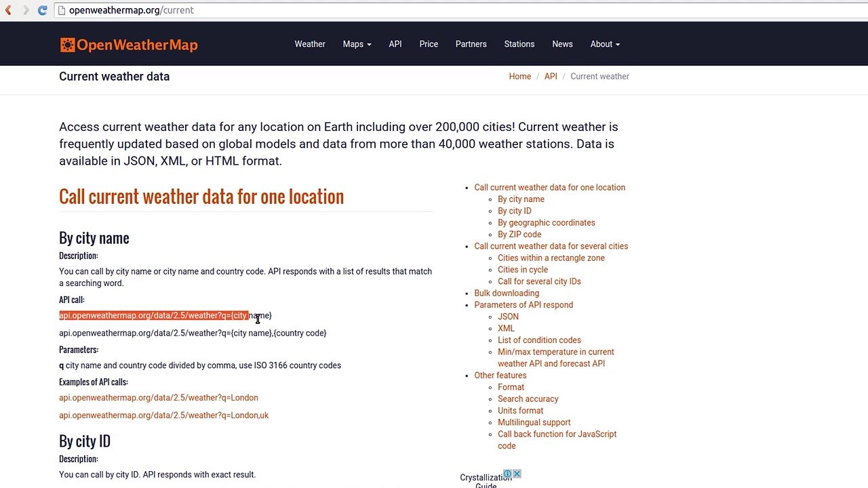
Task: Open the Min/max temperature link
Action: (x=556, y=358)
